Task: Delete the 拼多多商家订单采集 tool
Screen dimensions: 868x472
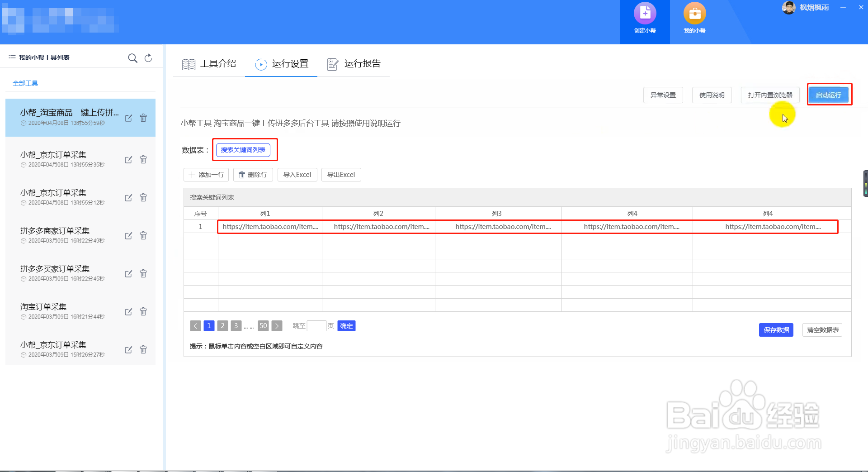Action: [143, 235]
